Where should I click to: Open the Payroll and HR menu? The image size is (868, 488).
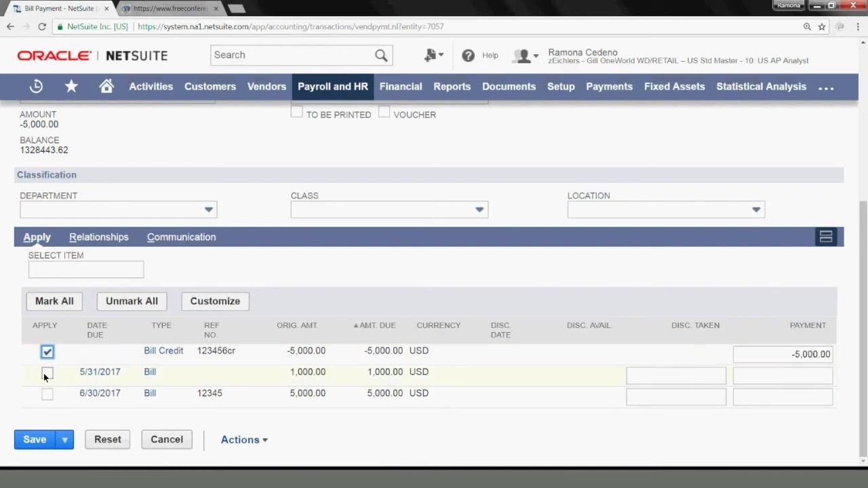pyautogui.click(x=333, y=87)
